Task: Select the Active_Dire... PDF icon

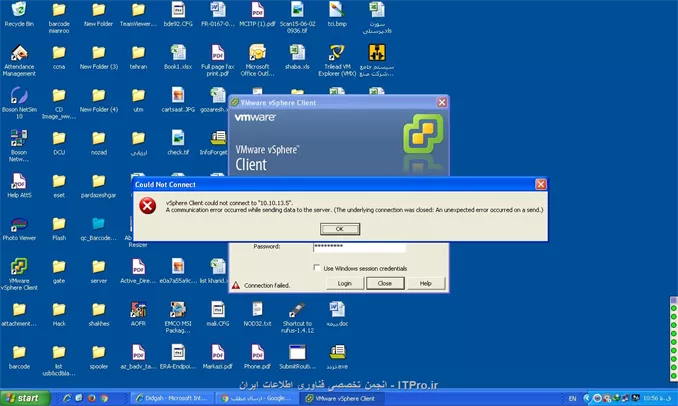Action: pos(138,271)
